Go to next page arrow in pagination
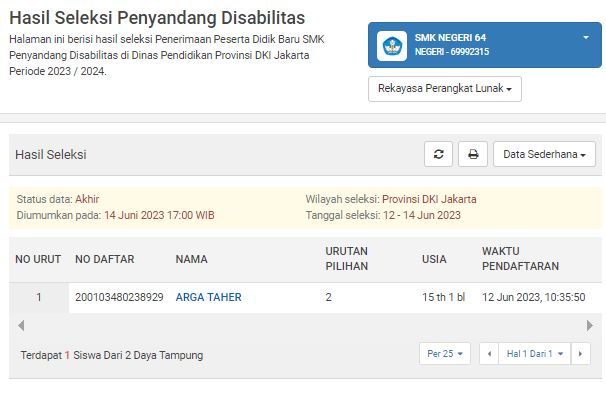Viewport: 606px width, 393px height. [580, 354]
